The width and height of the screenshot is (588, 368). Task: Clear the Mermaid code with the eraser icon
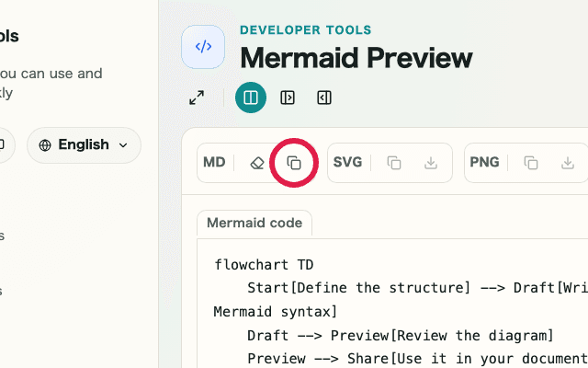[257, 163]
